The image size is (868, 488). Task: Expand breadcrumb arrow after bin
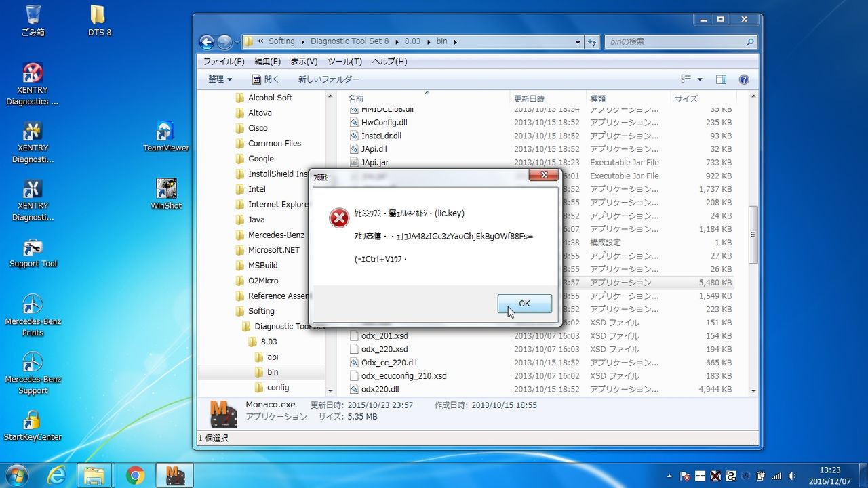[x=454, y=41]
